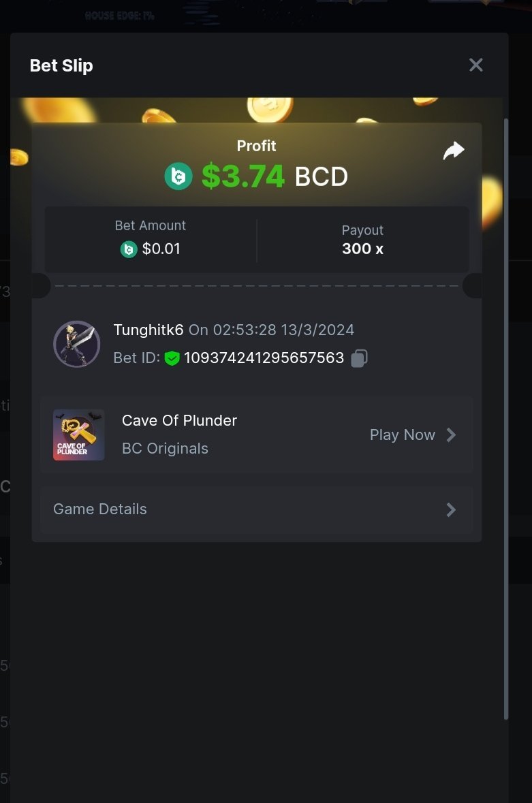Viewport: 532px width, 803px height.
Task: Click the Bet ID number 109374241295657563
Action: click(x=264, y=358)
